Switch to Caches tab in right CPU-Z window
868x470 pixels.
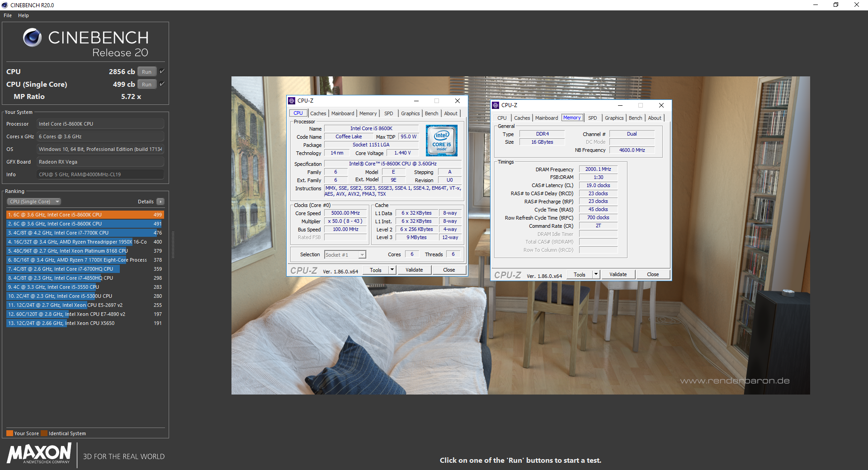[522, 118]
